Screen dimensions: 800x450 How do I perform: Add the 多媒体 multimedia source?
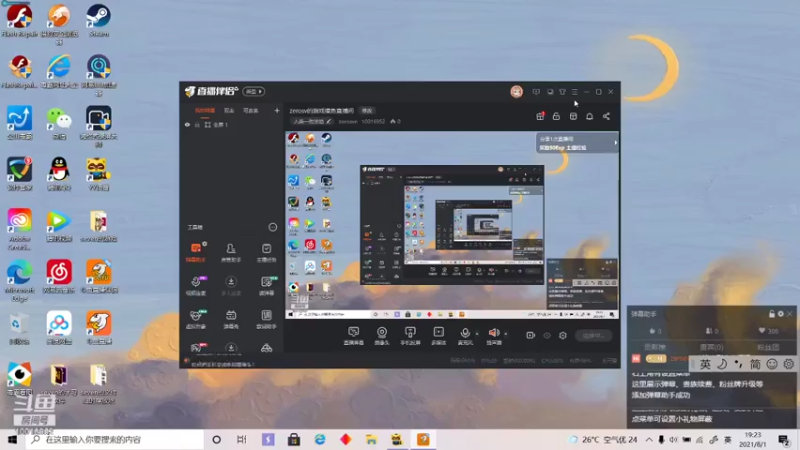[438, 335]
